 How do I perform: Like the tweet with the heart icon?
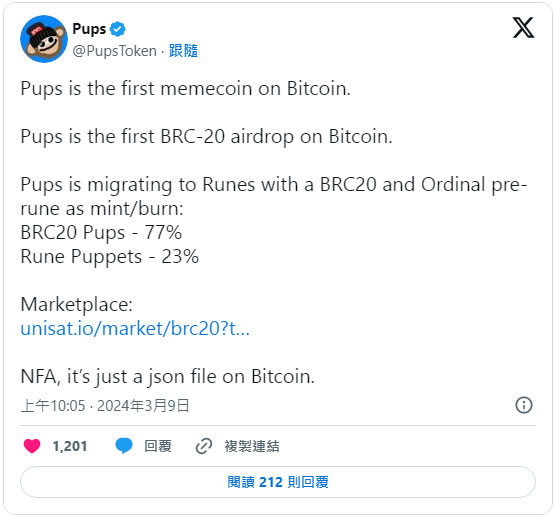pos(32,446)
